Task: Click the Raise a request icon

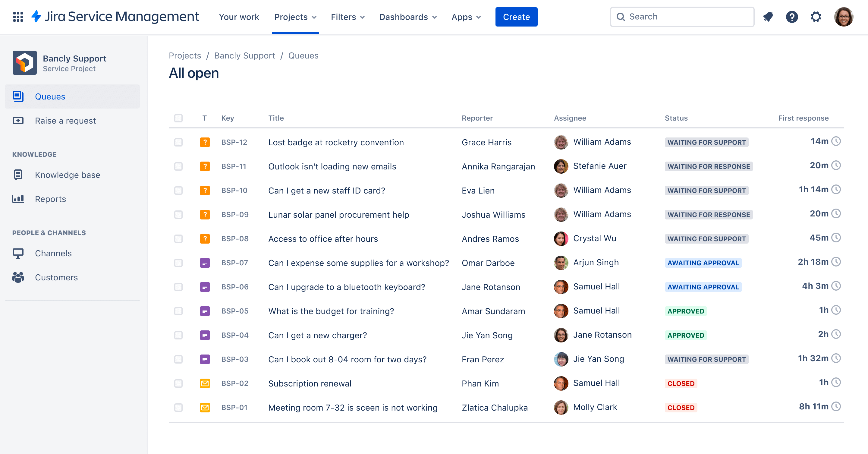Action: tap(18, 120)
